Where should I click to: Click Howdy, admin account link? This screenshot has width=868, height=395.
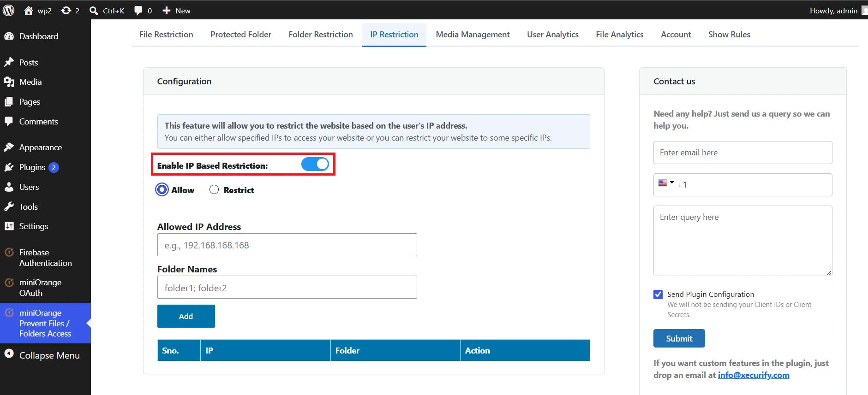(x=833, y=11)
